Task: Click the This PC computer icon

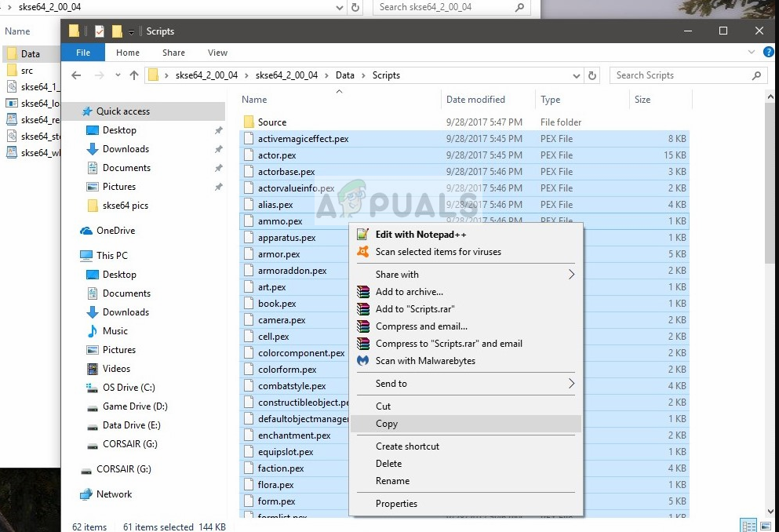Action: click(x=86, y=255)
